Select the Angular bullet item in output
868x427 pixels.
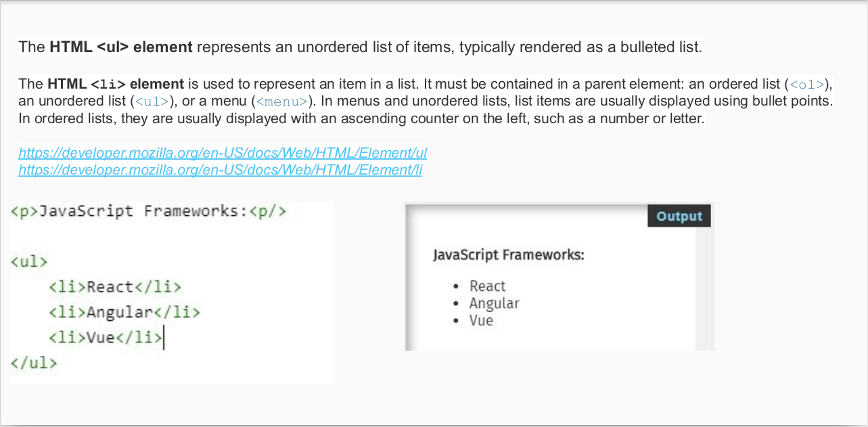click(494, 303)
